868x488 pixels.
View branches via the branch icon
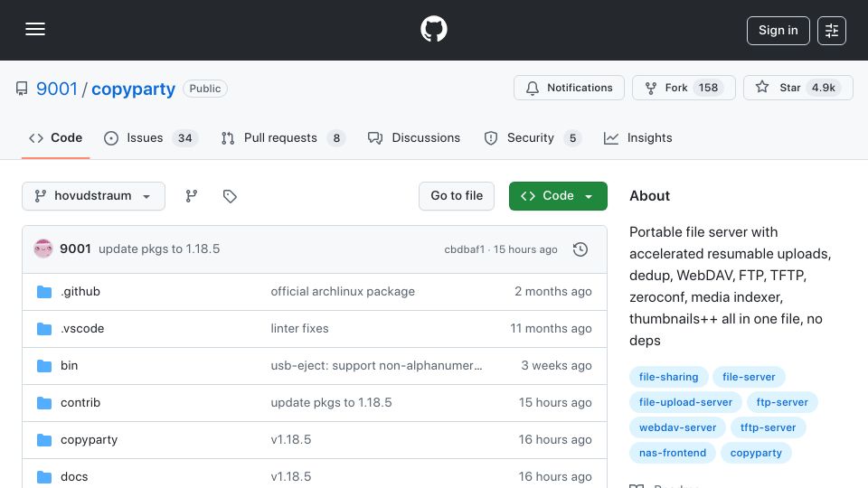coord(192,196)
